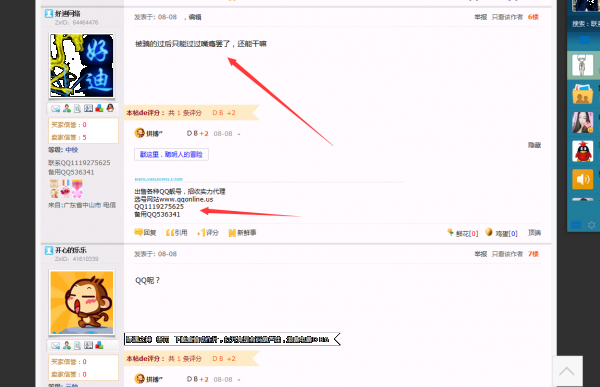View 开心的乐乐's photo album icon
Screen dimensions: 600x387
pos(88,346)
